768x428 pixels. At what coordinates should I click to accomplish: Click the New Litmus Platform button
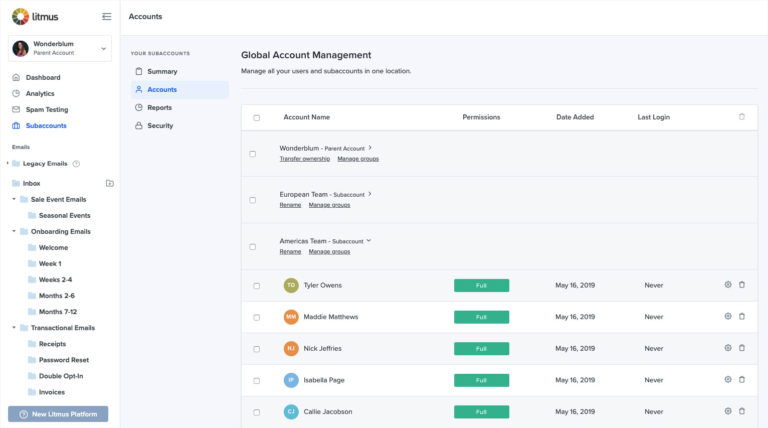(58, 414)
